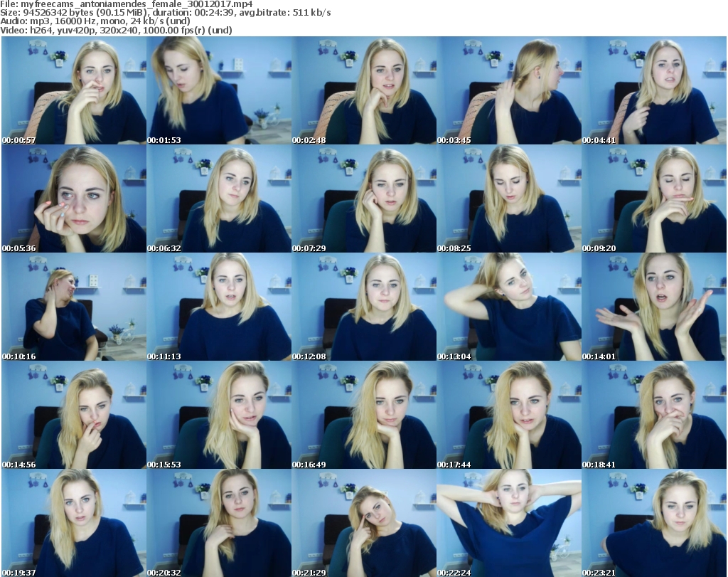Select the thumbnail frame at 00:00:57

(74, 90)
